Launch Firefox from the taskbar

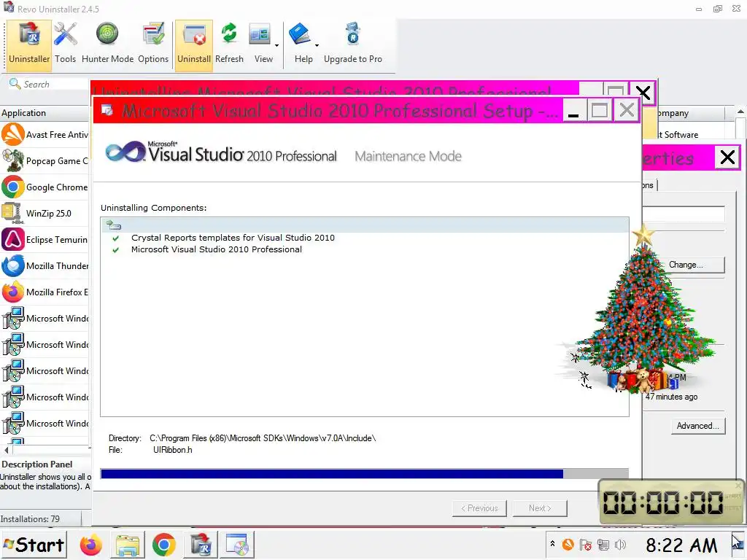click(91, 545)
